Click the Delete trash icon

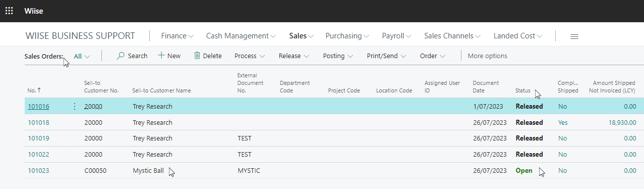click(x=197, y=56)
